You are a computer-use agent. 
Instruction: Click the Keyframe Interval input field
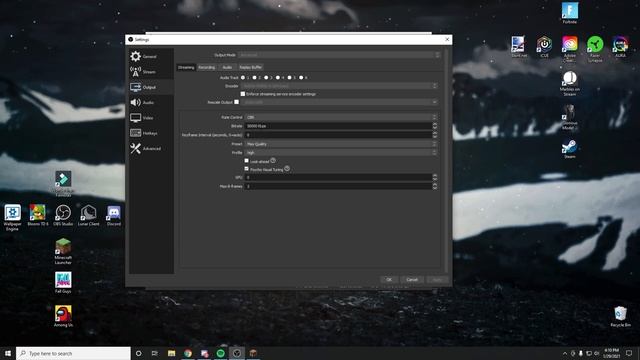pos(338,135)
